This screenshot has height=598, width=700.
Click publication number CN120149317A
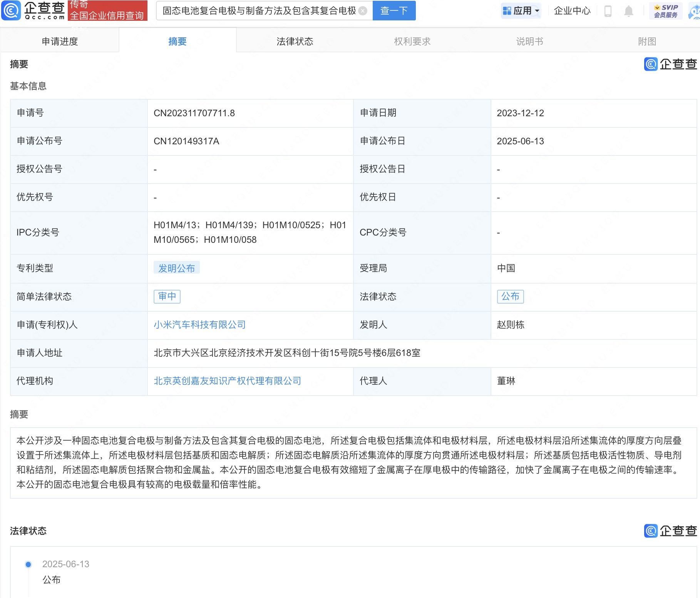pyautogui.click(x=186, y=141)
